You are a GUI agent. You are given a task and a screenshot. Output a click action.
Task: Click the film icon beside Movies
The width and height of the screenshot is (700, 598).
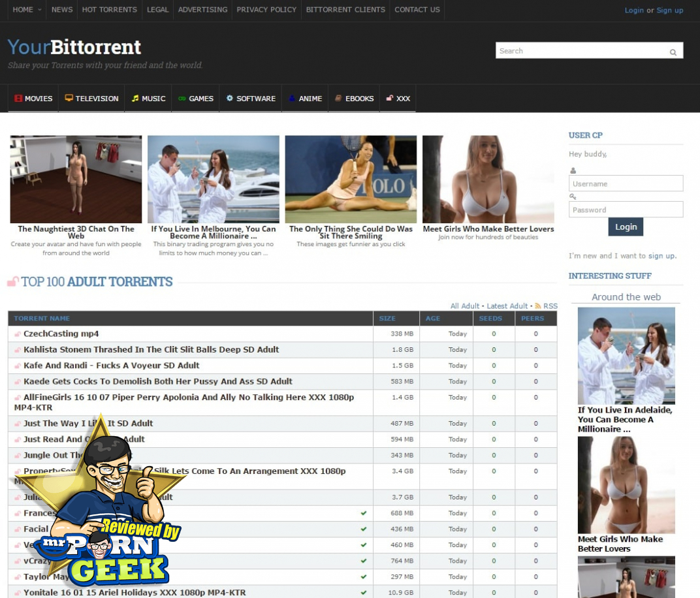coord(18,98)
